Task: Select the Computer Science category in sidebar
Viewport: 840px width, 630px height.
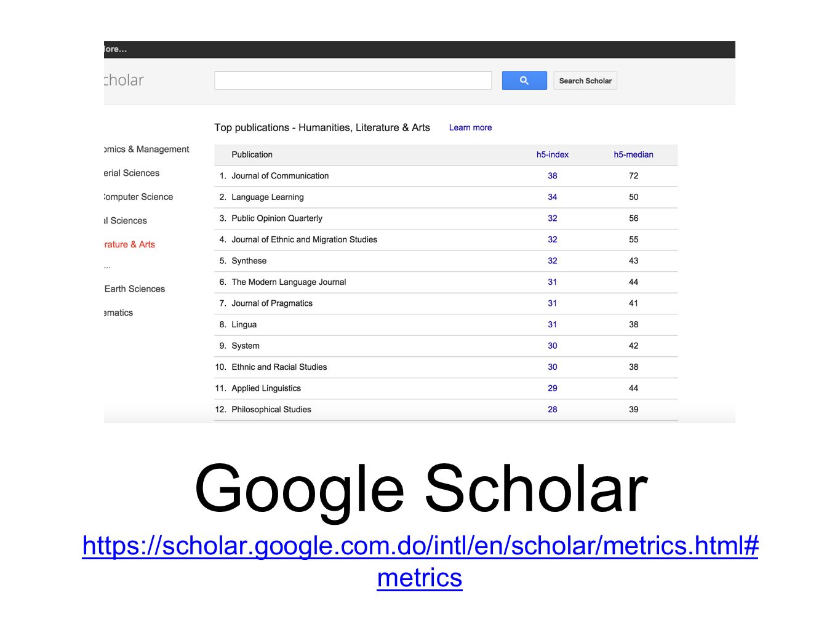Action: tap(138, 197)
